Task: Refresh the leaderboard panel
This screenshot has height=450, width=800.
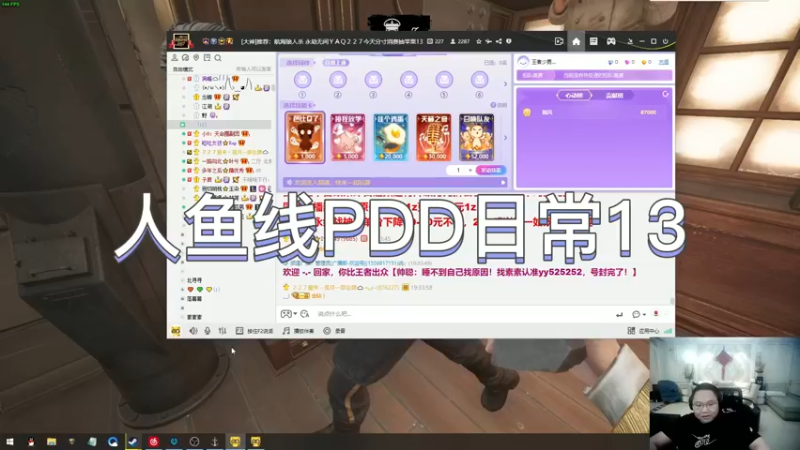Action: 665,94
